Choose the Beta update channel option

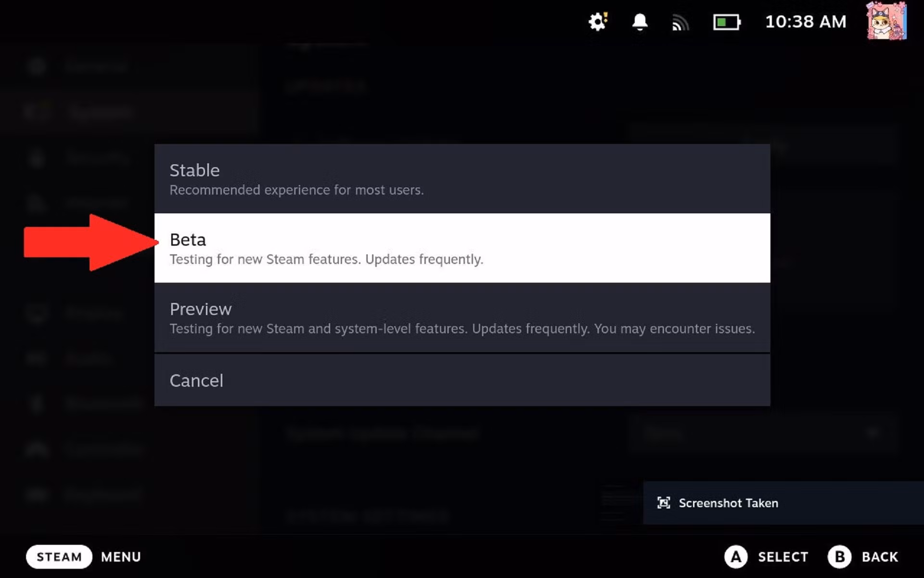462,248
